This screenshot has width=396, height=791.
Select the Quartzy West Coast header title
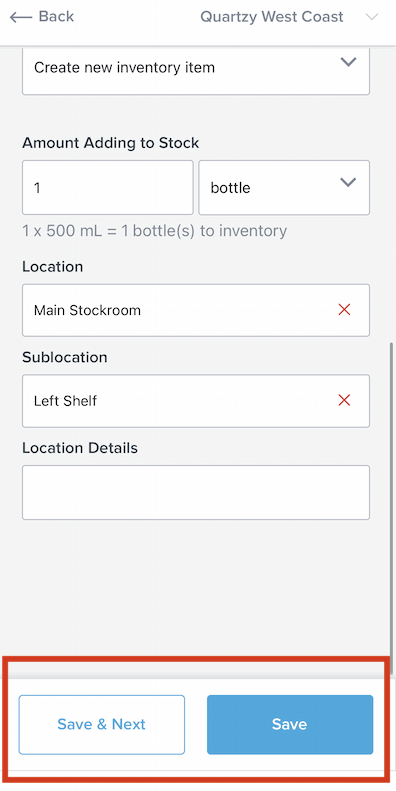click(272, 17)
